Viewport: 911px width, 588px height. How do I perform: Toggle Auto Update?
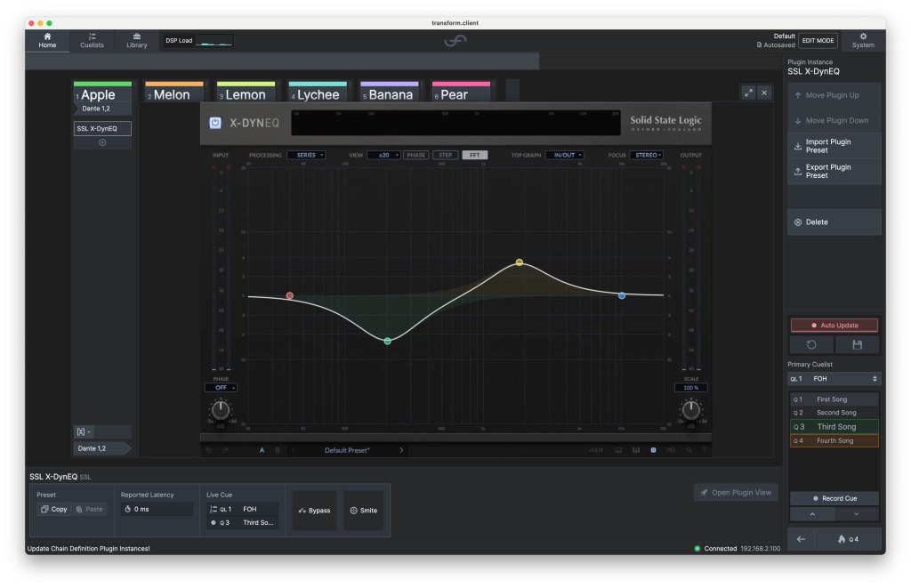[834, 326]
